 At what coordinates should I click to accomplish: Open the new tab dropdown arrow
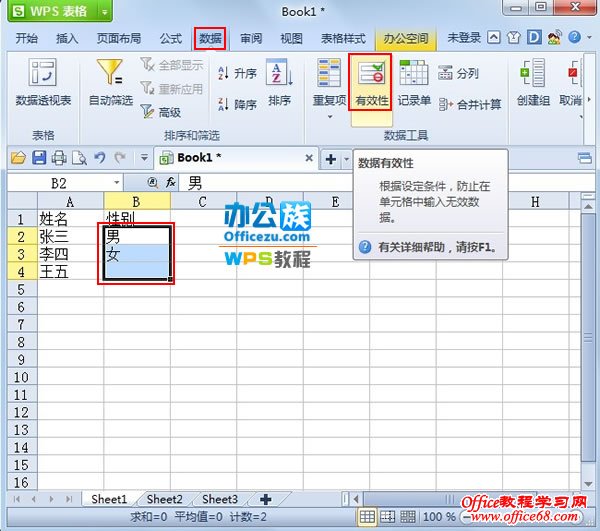click(347, 158)
